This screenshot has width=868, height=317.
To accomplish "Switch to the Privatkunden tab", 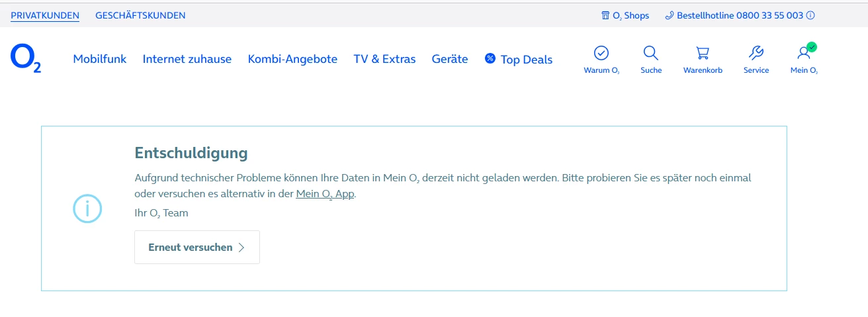I will [45, 15].
